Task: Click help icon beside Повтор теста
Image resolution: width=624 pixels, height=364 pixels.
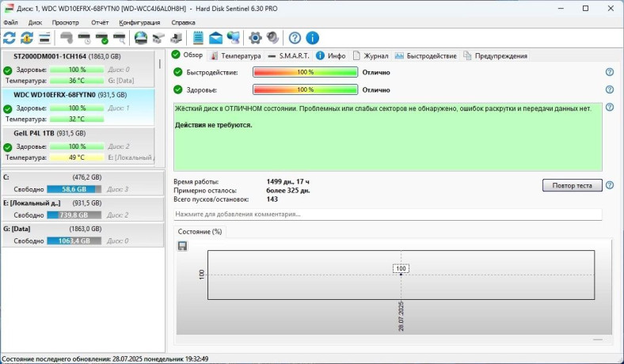Action: [610, 185]
